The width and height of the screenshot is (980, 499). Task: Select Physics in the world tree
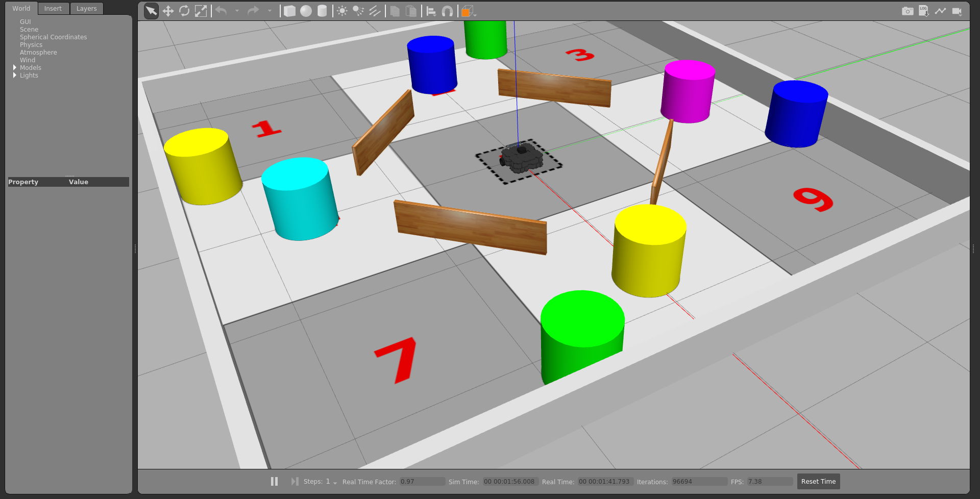[31, 45]
